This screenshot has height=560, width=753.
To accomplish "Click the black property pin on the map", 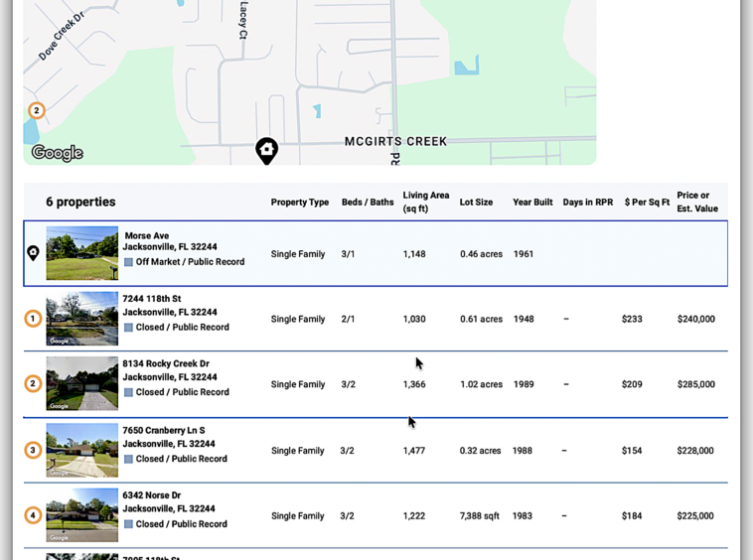I will (x=266, y=150).
